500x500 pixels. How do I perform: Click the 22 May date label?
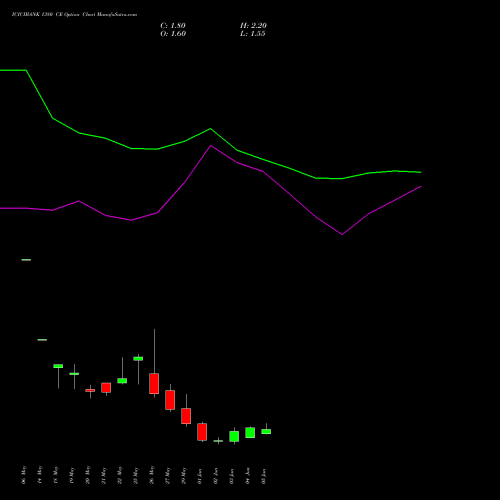tap(120, 475)
